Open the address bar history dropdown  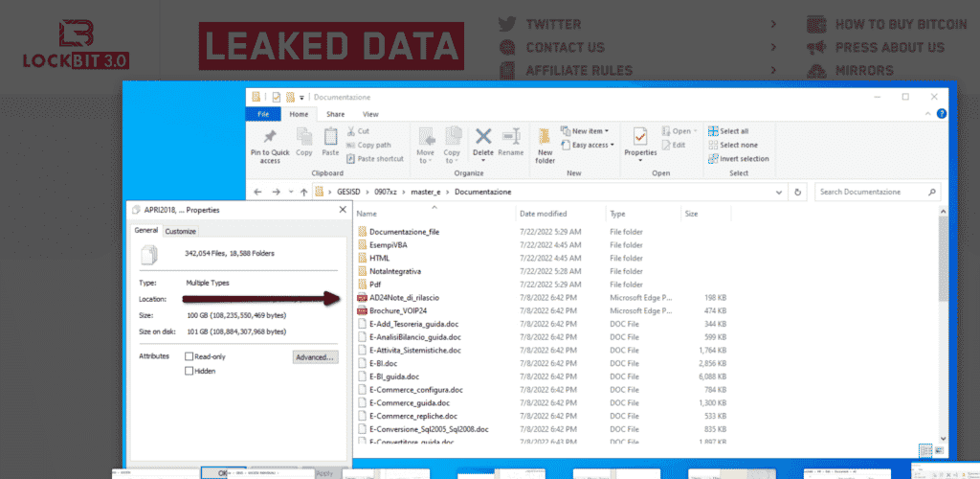point(781,192)
